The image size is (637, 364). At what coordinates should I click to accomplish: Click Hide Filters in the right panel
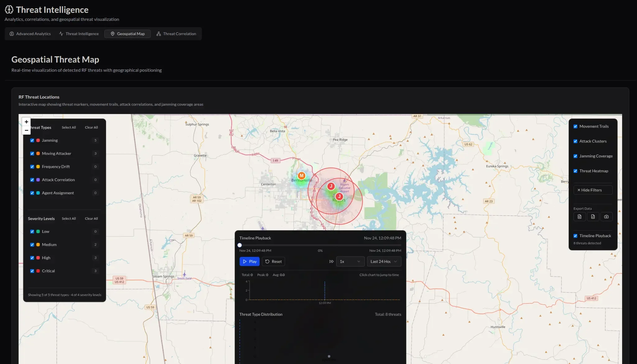(x=593, y=190)
